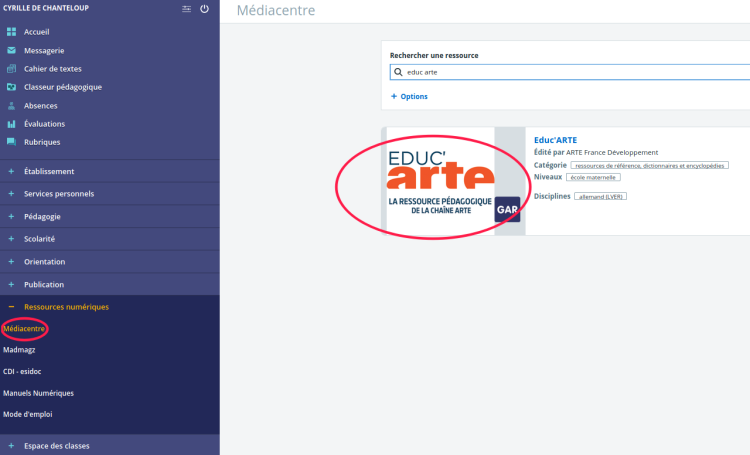The width and height of the screenshot is (750, 455).
Task: Open Médiacentre in the sidebar
Action: click(25, 327)
